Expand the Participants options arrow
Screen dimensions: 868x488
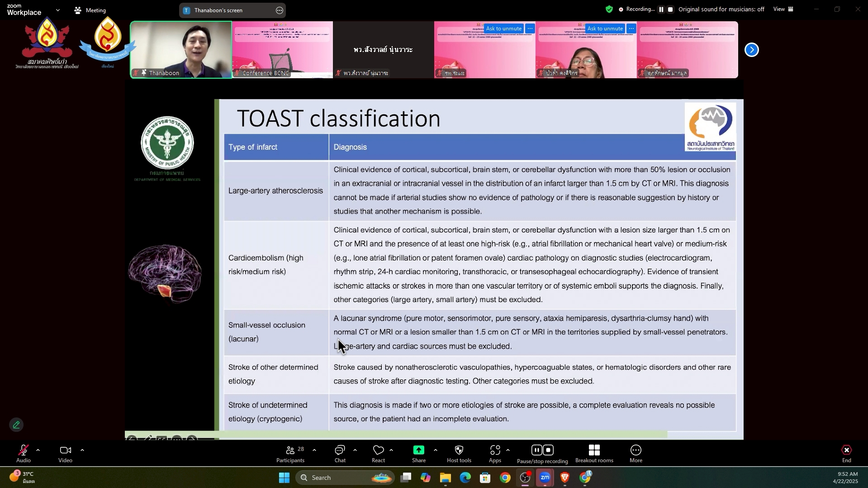click(x=314, y=450)
